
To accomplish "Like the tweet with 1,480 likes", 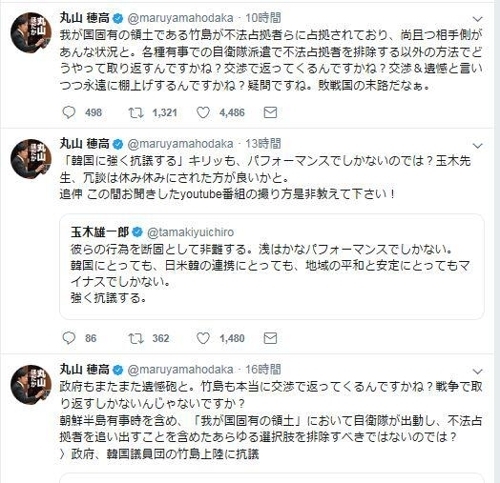I will [203, 338].
